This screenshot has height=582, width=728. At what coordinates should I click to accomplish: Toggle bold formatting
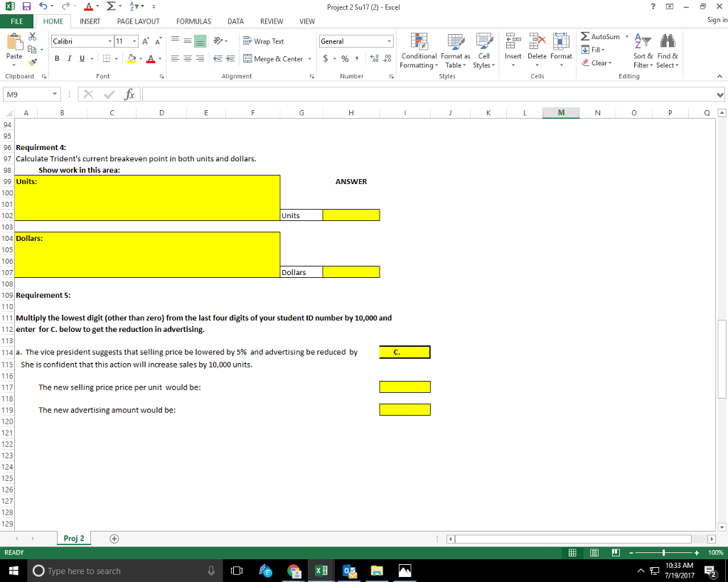tap(56, 57)
